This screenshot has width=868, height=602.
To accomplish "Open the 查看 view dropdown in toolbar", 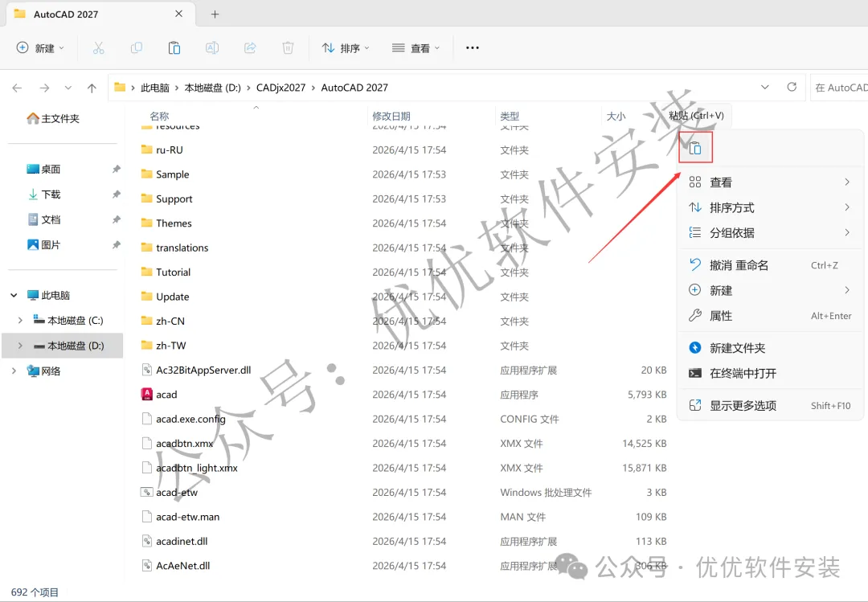I will tap(416, 48).
